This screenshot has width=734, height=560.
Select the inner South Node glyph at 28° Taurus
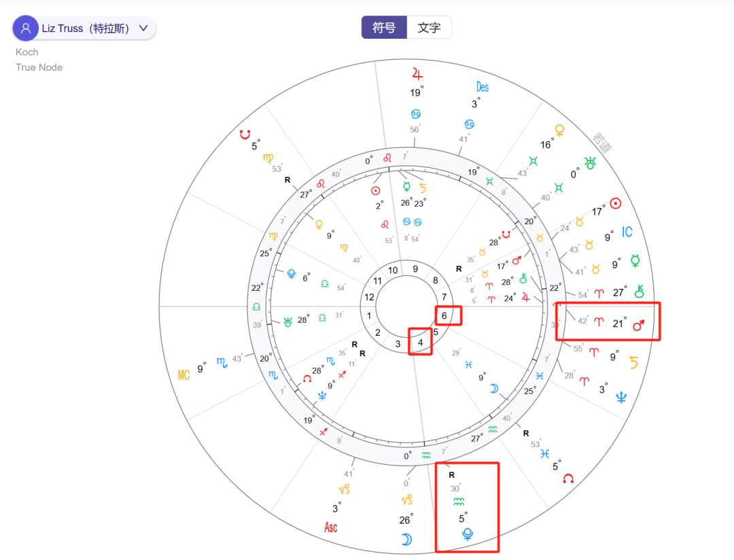tap(506, 234)
